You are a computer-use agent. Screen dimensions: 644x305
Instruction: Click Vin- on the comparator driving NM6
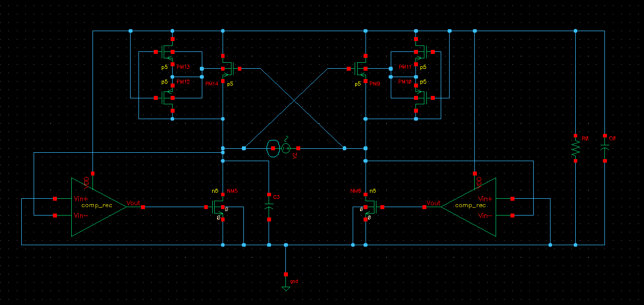tap(486, 216)
